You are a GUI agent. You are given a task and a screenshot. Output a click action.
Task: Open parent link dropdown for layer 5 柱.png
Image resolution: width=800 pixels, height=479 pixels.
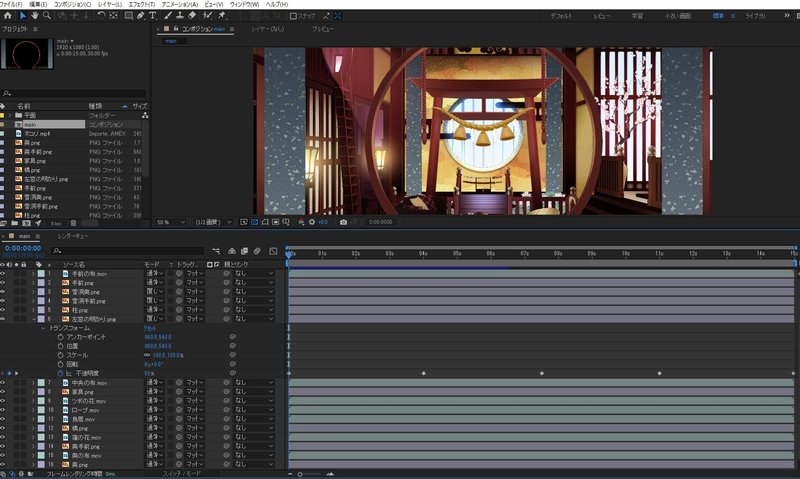tap(254, 310)
